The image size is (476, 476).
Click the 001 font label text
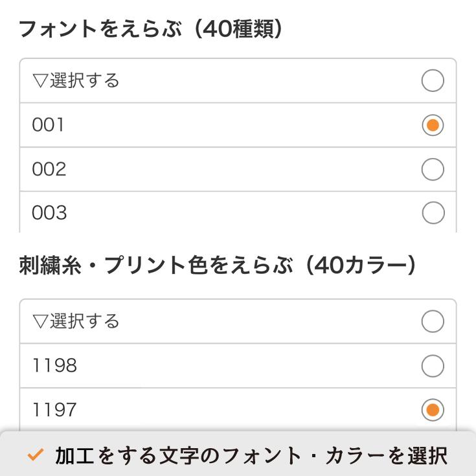pyautogui.click(x=48, y=125)
